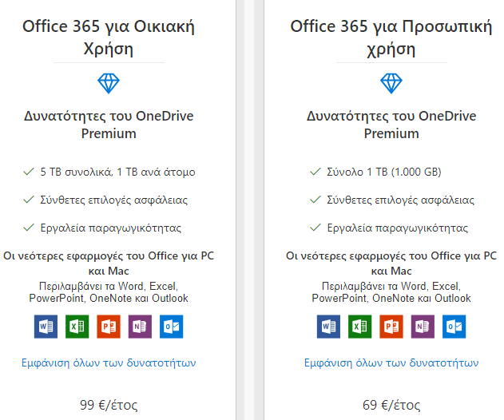Click the Excel icon in the Personal plan
504x420 pixels.
click(x=359, y=327)
